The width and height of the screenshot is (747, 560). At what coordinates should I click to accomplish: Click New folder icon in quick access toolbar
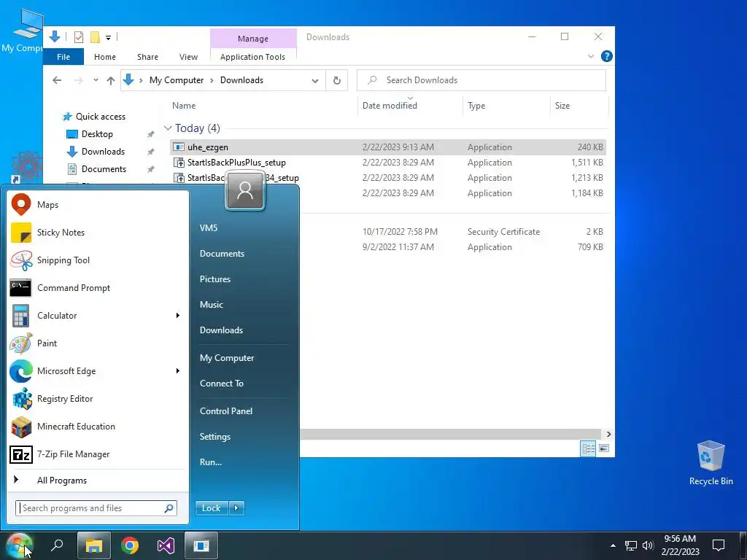point(96,36)
